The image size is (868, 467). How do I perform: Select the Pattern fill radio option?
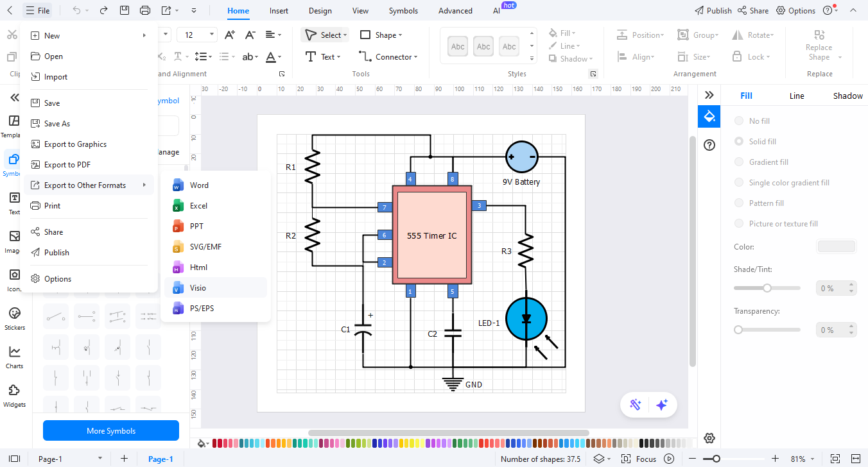[x=739, y=203]
